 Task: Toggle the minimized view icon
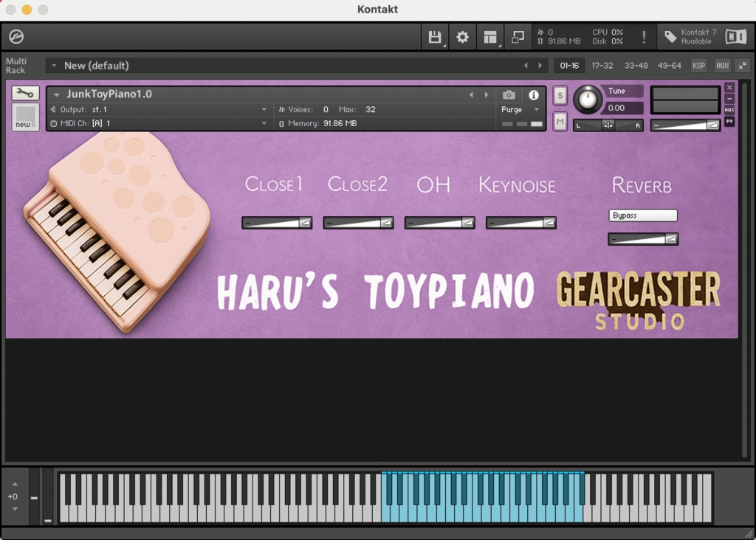tap(518, 37)
